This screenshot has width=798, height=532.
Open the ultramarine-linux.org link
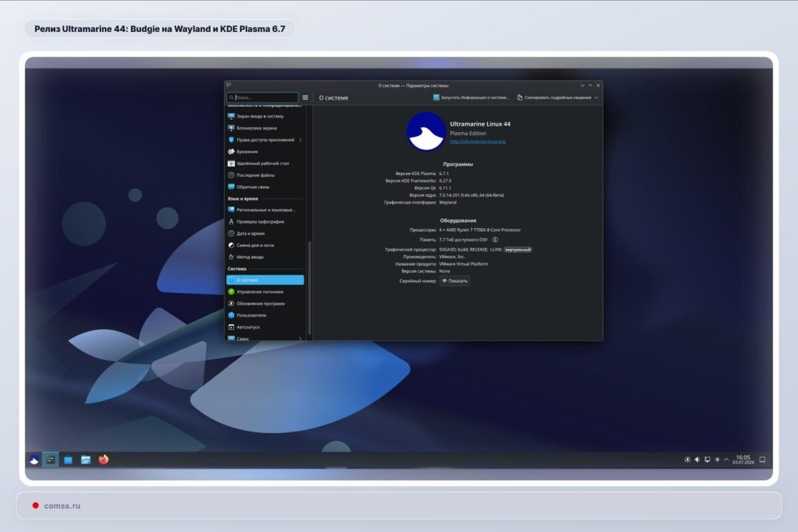click(x=477, y=141)
